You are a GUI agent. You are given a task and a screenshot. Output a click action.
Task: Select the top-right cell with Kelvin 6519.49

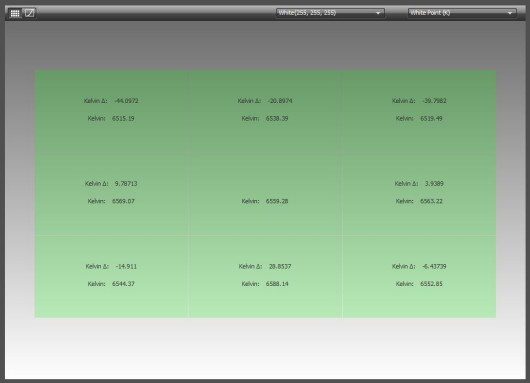419,112
